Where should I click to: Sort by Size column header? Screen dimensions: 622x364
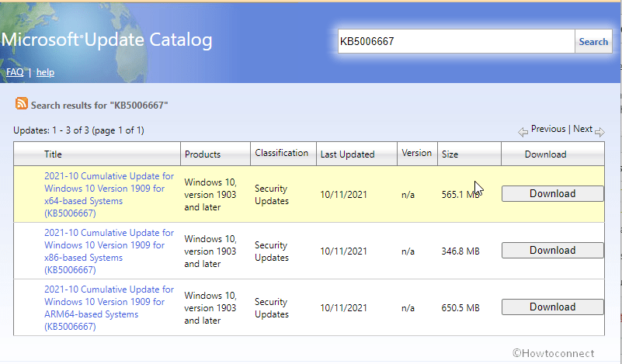click(x=450, y=154)
